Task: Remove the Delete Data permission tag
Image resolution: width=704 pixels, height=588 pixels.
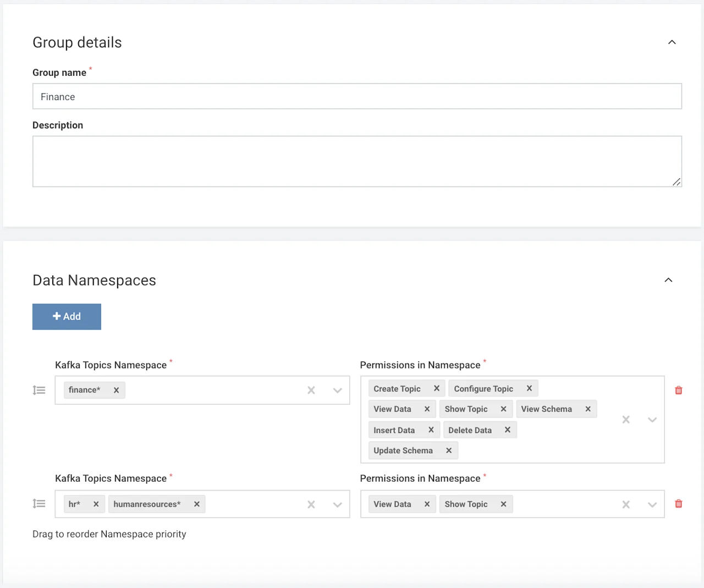Action: [508, 430]
